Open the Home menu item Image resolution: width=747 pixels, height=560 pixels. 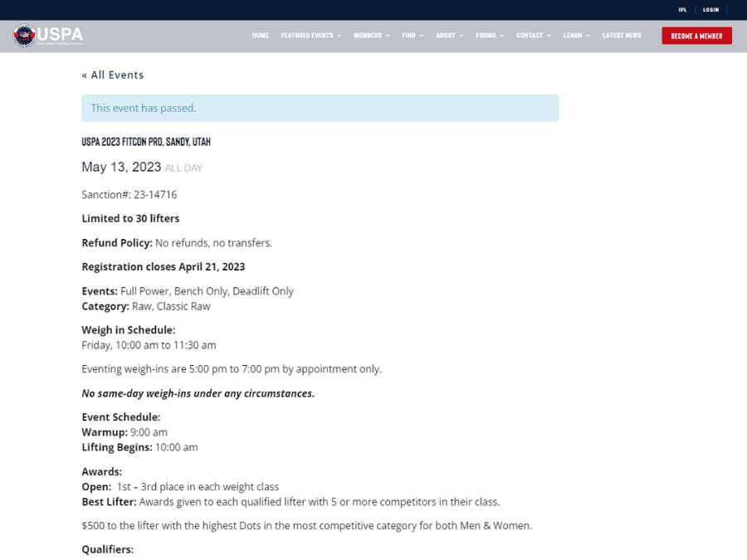point(260,36)
